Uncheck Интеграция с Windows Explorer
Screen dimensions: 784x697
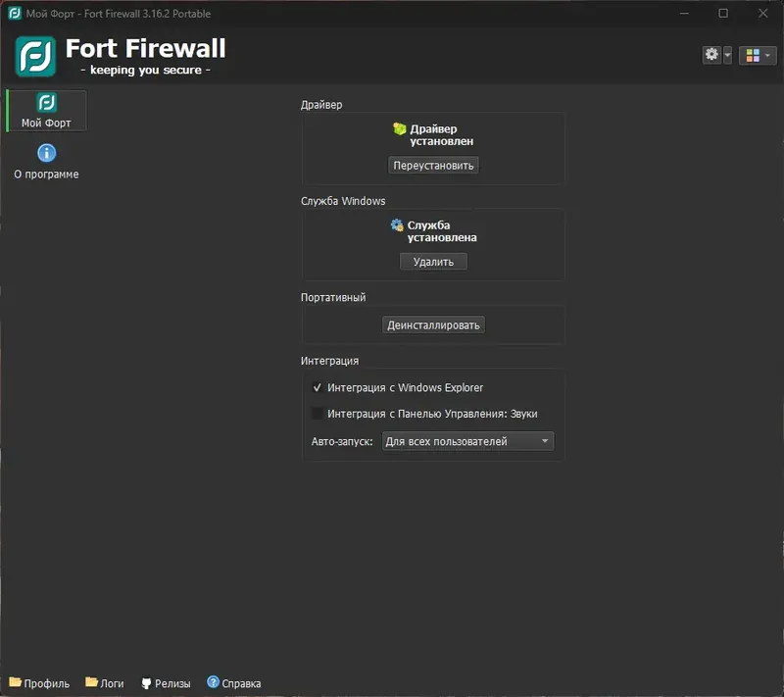317,387
